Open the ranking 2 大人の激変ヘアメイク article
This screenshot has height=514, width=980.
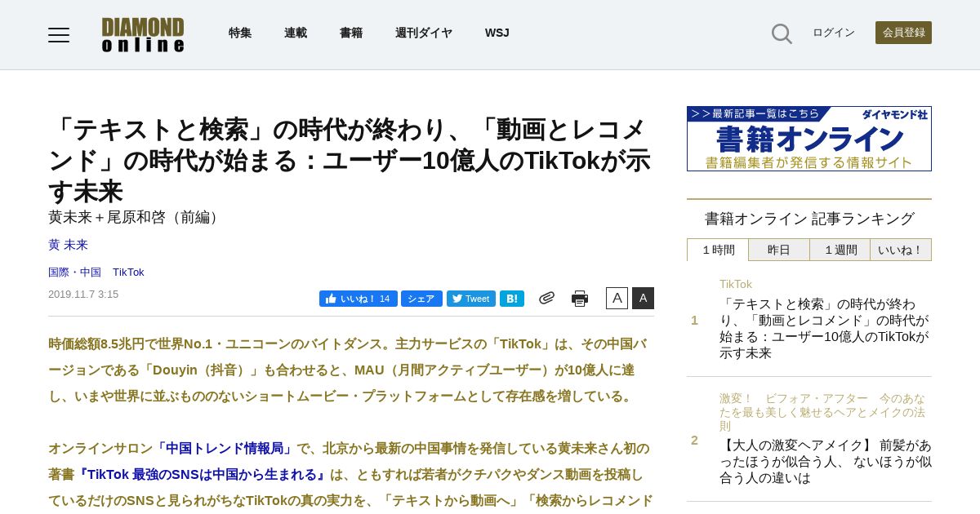pyautogui.click(x=826, y=462)
